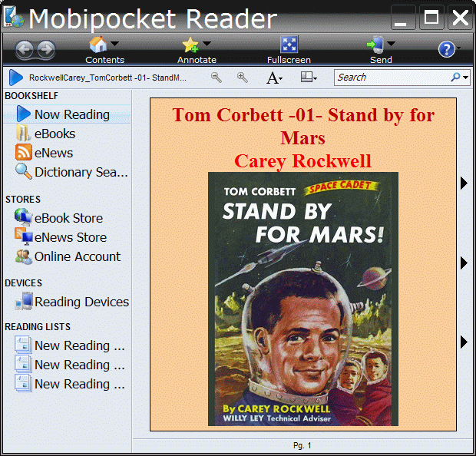Screen dimensions: 476x456
Task: Click the Dictionary Search magnifier icon
Action: tap(23, 171)
